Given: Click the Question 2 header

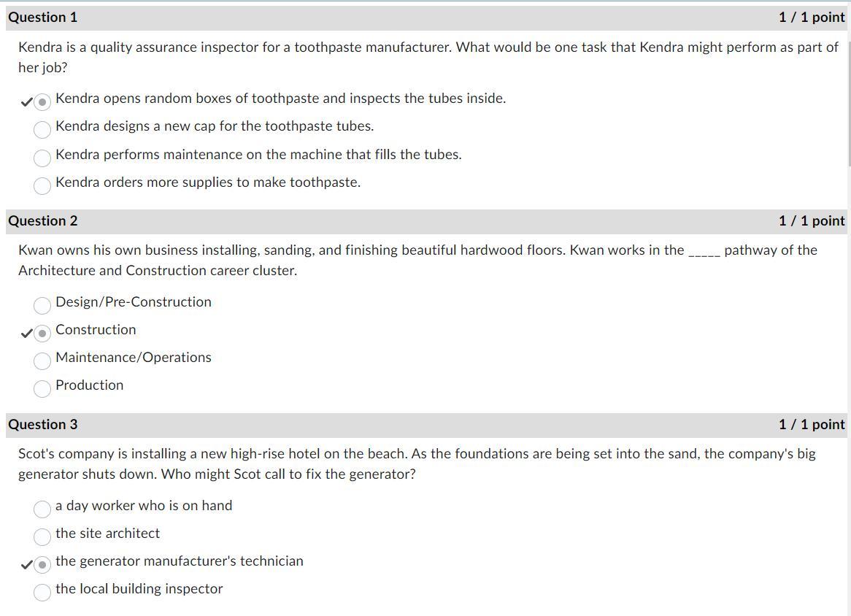Looking at the screenshot, I should tap(42, 221).
